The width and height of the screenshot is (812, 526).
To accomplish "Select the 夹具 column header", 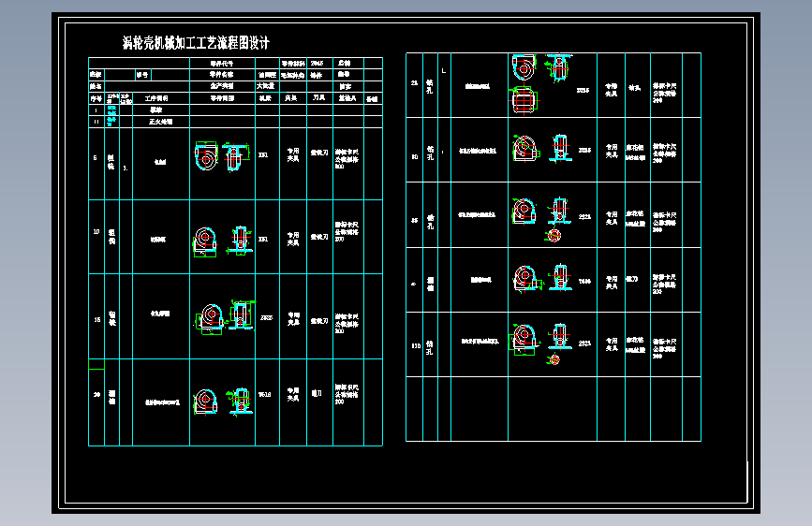I will point(291,98).
